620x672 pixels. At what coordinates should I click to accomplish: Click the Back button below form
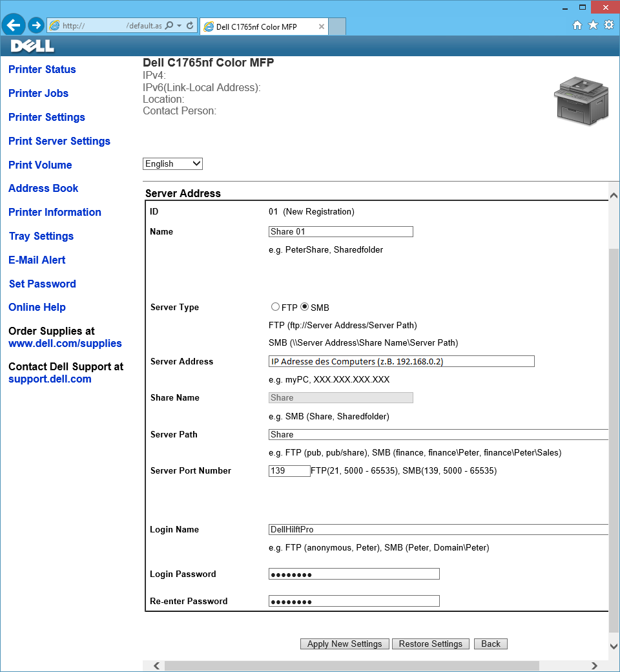[491, 644]
